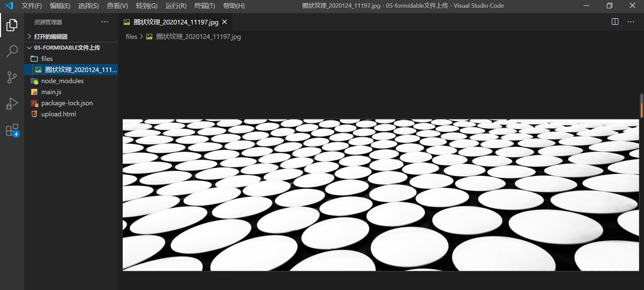
Task: Split the editor to the right
Action: click(x=615, y=22)
